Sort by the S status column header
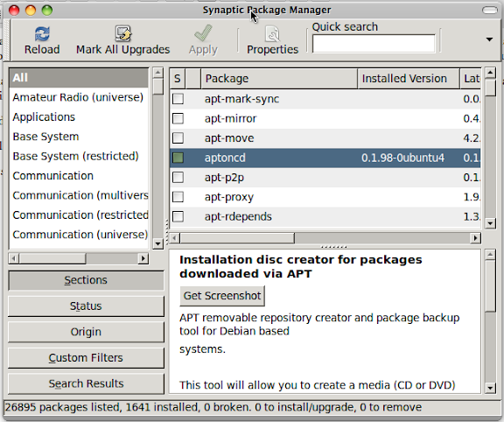 (178, 79)
